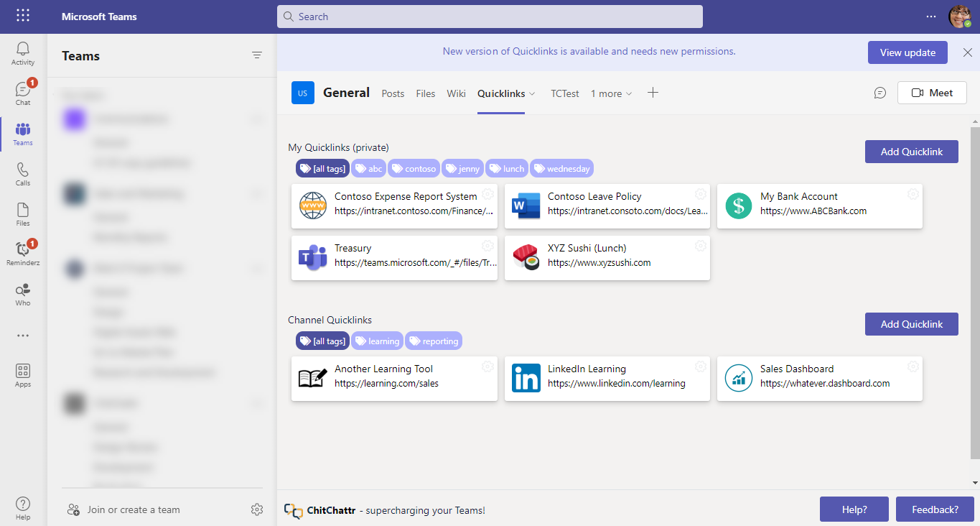
Task: Dismiss the new version banner
Action: pos(967,52)
